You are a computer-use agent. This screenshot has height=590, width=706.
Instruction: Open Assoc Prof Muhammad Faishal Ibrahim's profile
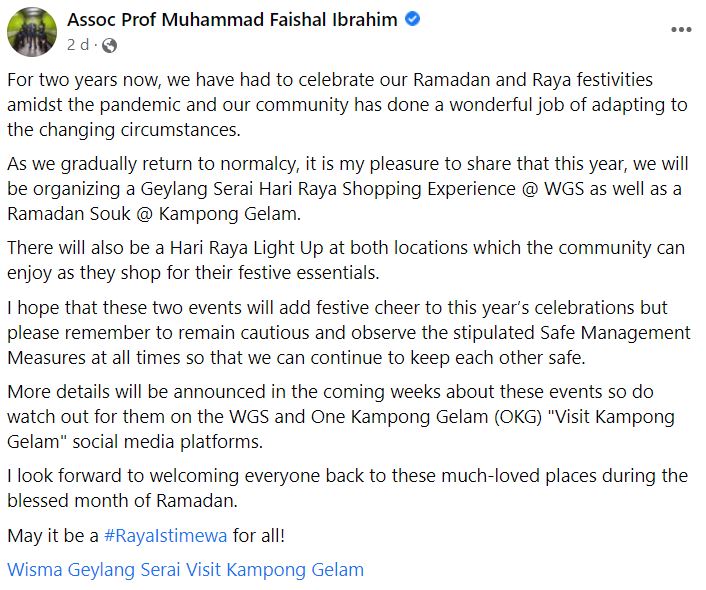(234, 20)
